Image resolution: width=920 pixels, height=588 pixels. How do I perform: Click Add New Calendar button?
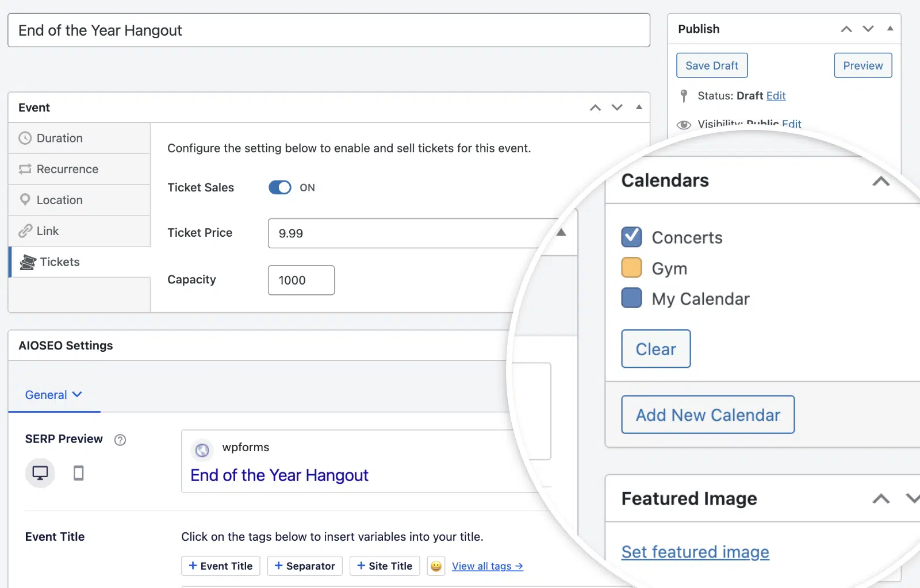tap(708, 414)
